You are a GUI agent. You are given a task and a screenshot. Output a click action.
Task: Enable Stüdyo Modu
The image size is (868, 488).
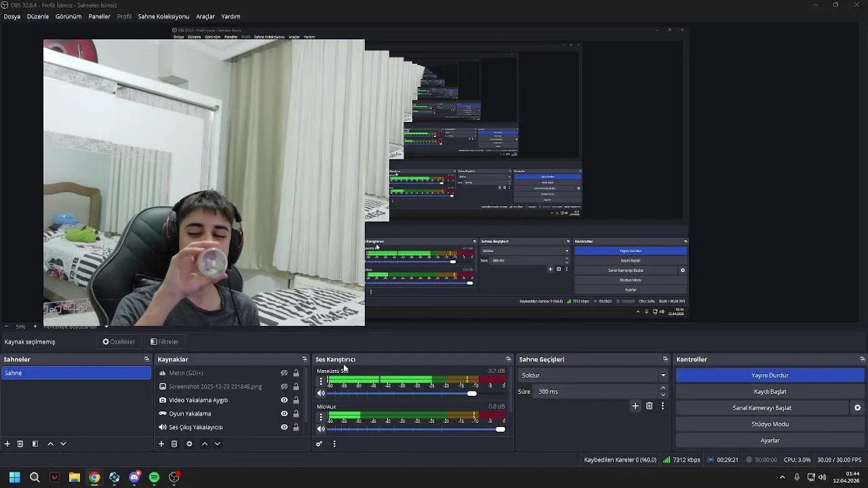(770, 424)
